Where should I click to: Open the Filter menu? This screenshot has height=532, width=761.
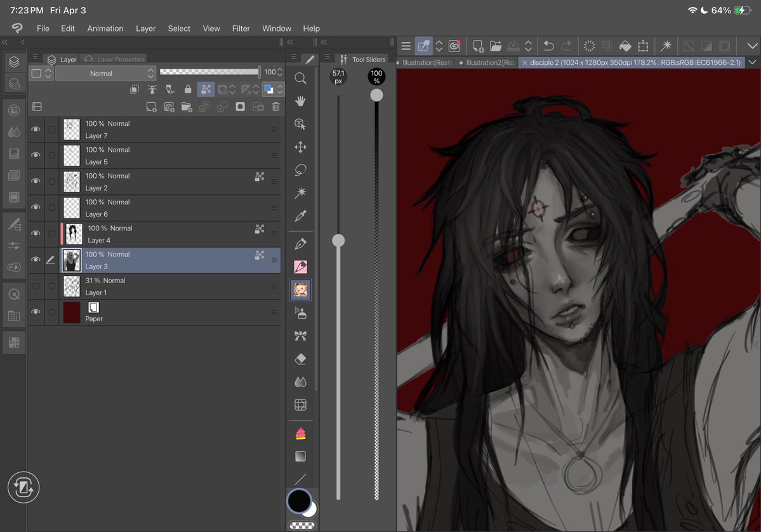click(x=241, y=29)
